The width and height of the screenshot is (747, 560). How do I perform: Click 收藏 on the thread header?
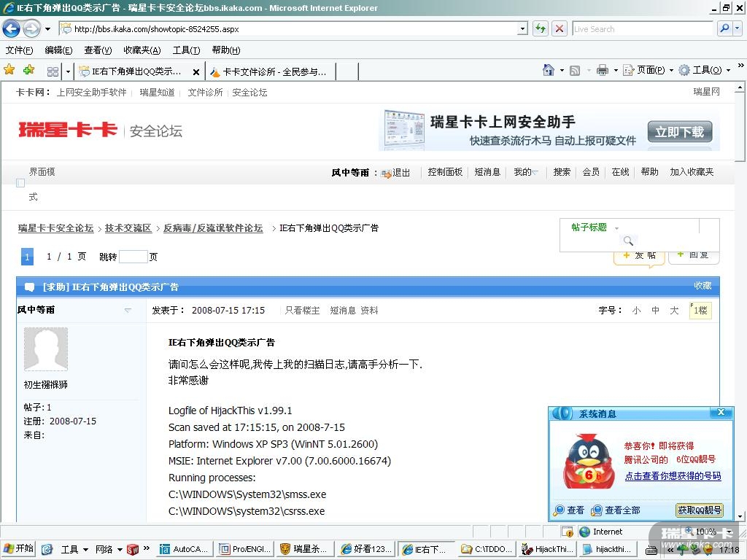[x=703, y=286]
